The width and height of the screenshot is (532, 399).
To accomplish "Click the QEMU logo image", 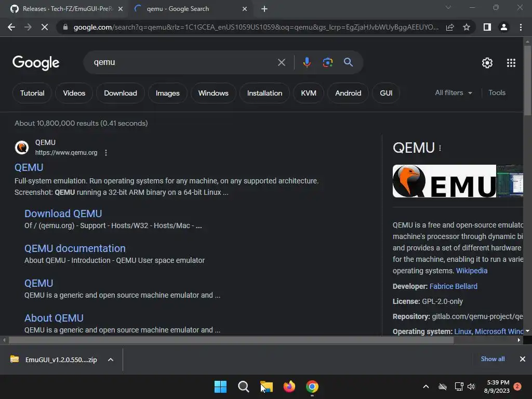I will (x=444, y=181).
